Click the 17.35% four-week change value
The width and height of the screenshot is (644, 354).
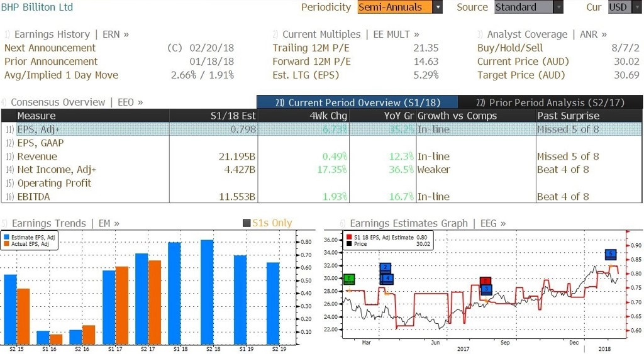click(332, 170)
